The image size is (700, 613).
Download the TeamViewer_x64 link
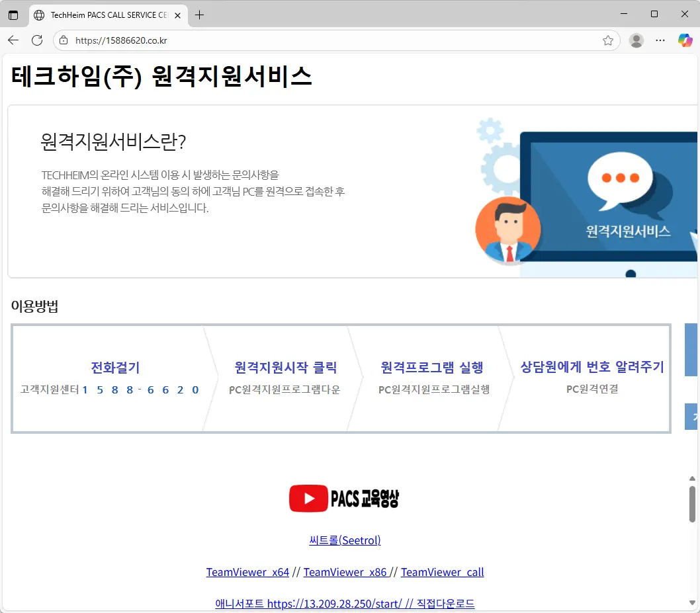[247, 572]
